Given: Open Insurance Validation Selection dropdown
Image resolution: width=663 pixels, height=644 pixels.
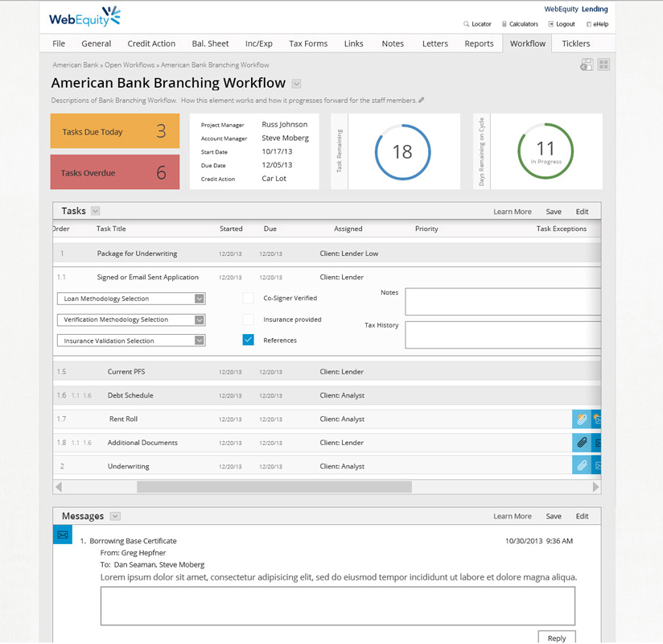Looking at the screenshot, I should (x=200, y=341).
